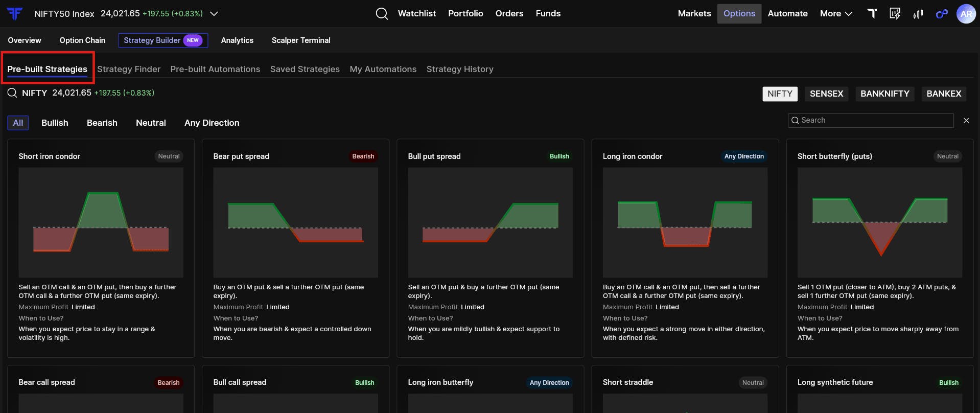
Task: Open the Funds page
Action: 548,13
